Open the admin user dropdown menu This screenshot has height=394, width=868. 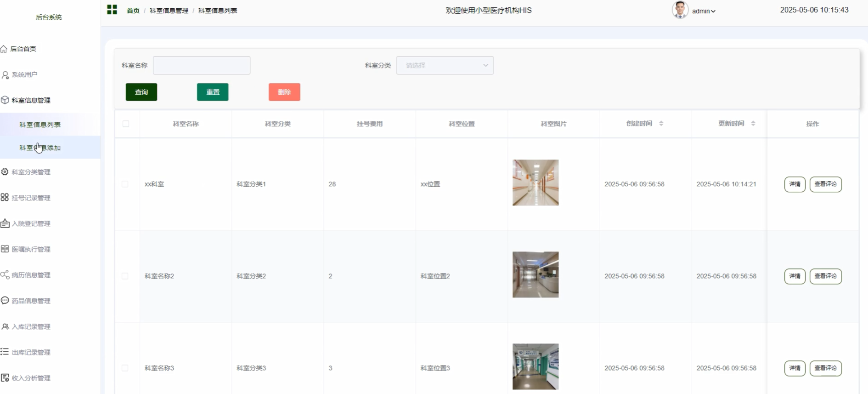[704, 11]
